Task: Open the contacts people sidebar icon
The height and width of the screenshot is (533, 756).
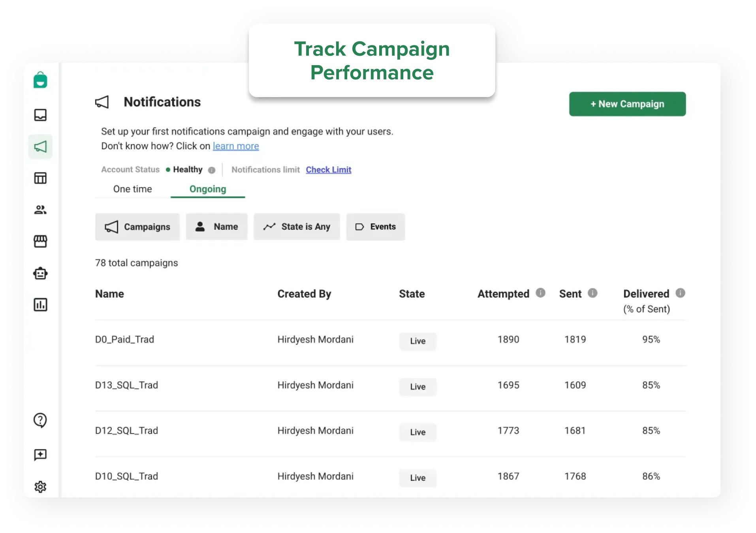Action: click(40, 210)
